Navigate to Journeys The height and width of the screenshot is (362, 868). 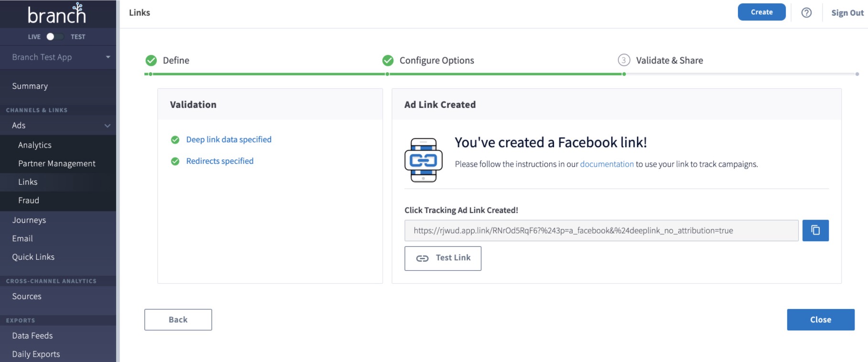click(29, 220)
